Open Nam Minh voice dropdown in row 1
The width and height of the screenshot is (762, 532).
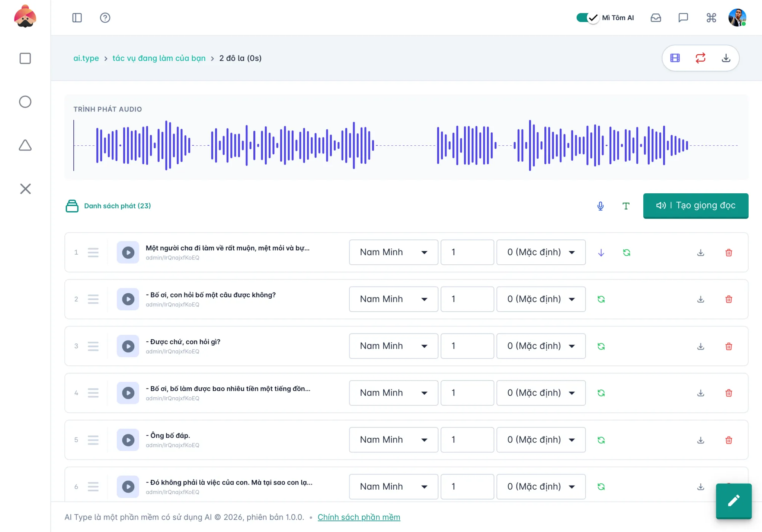coord(393,252)
